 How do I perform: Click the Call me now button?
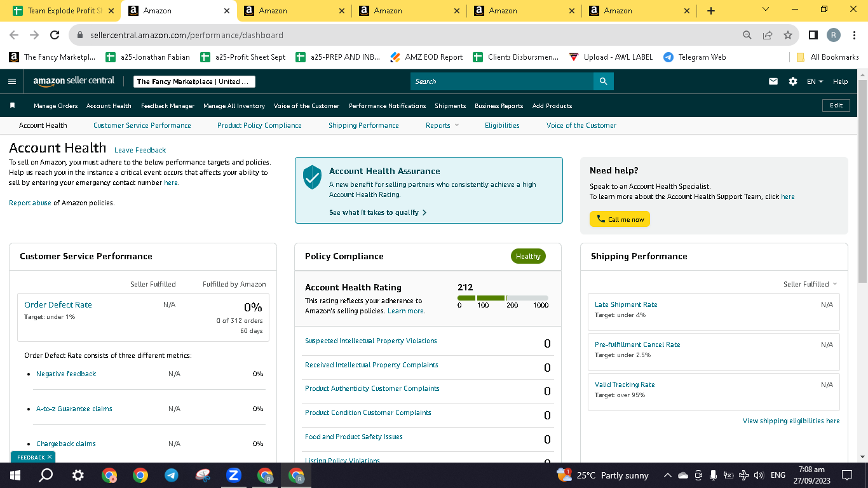pyautogui.click(x=620, y=219)
